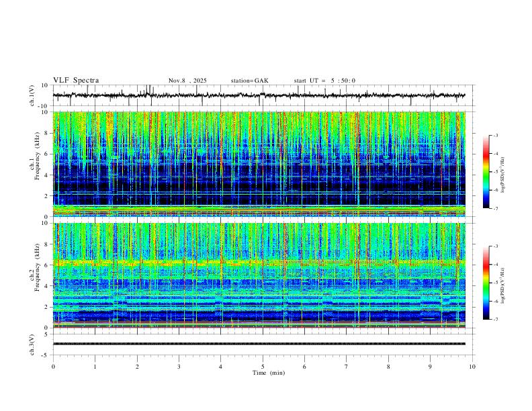
Task: Click the ch.2 color bar '-7' label
Action: click(496, 320)
